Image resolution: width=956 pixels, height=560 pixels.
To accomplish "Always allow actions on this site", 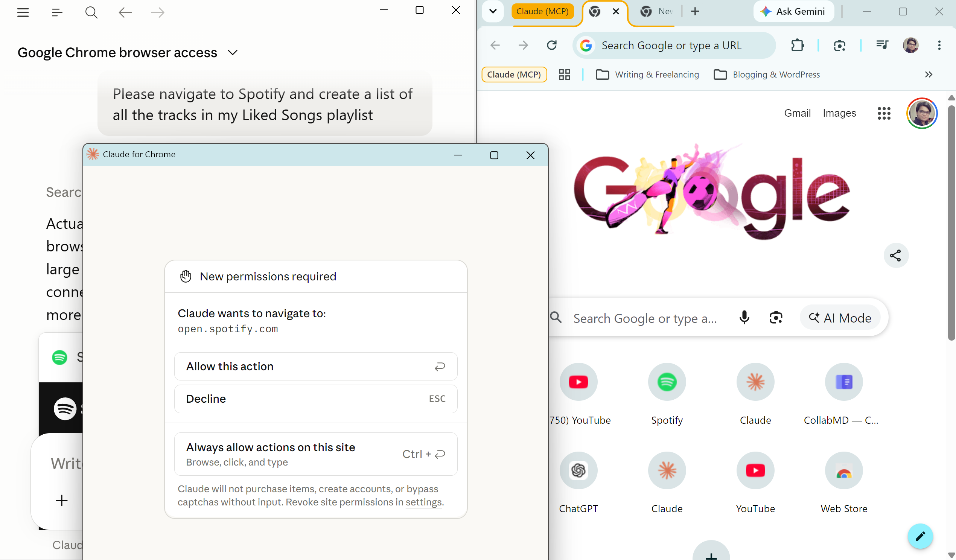I will tap(316, 454).
